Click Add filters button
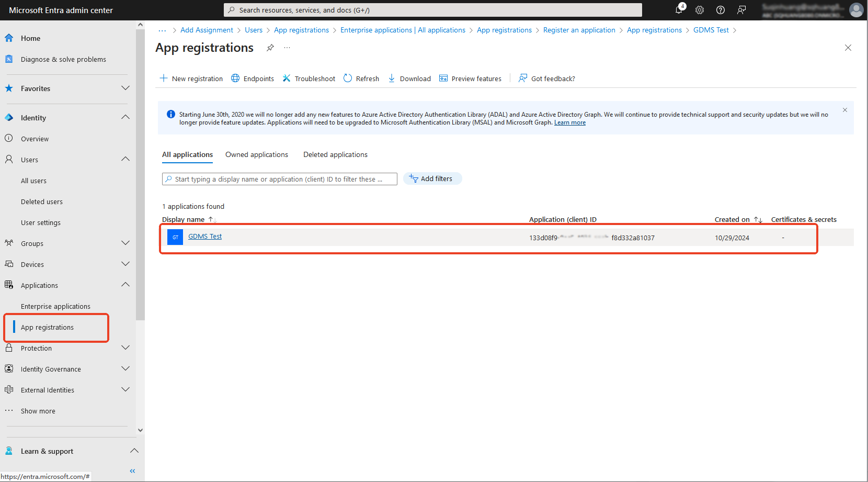This screenshot has height=482, width=868. coord(432,178)
